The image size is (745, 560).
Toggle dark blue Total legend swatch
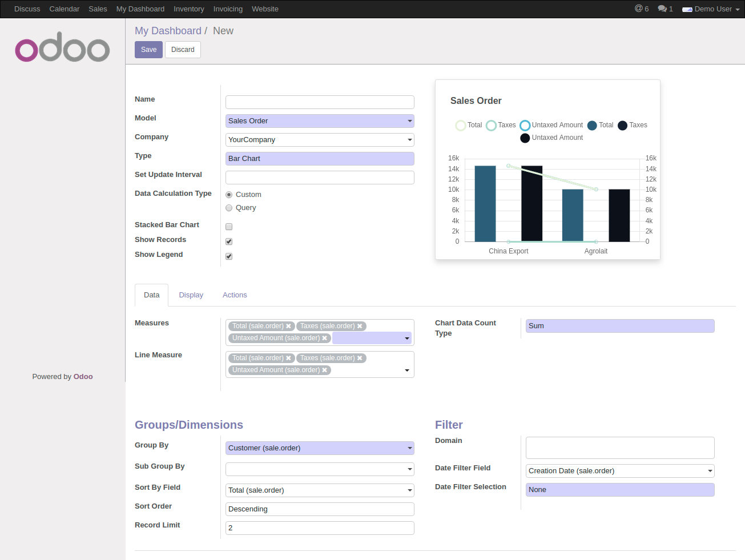click(592, 126)
